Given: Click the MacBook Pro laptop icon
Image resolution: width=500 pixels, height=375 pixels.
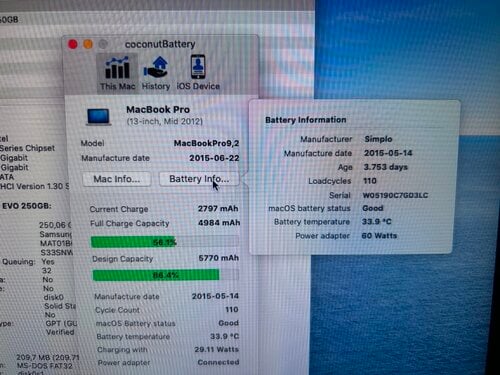Looking at the screenshot, I should tap(98, 117).
